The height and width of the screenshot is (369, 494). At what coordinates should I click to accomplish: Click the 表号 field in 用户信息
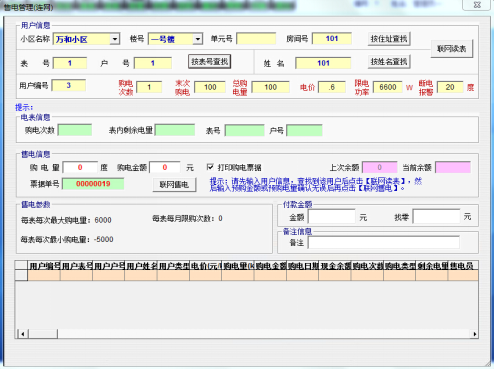click(x=70, y=63)
